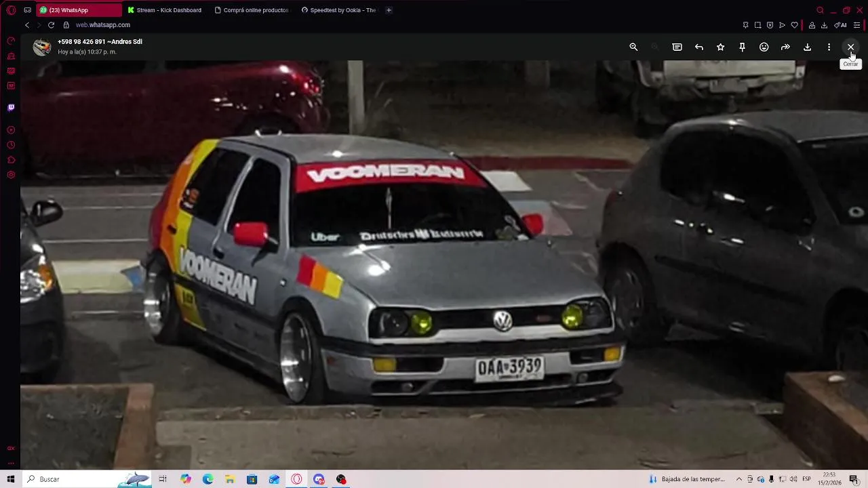Open browser profile account icon
Viewport: 868px width, 488px height.
812,25
